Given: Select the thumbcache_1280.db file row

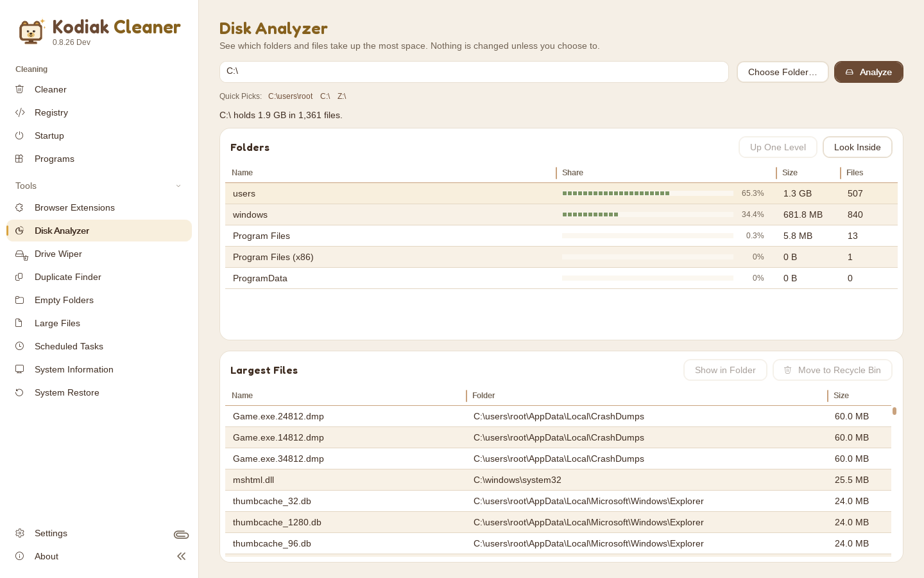Looking at the screenshot, I should 558,522.
